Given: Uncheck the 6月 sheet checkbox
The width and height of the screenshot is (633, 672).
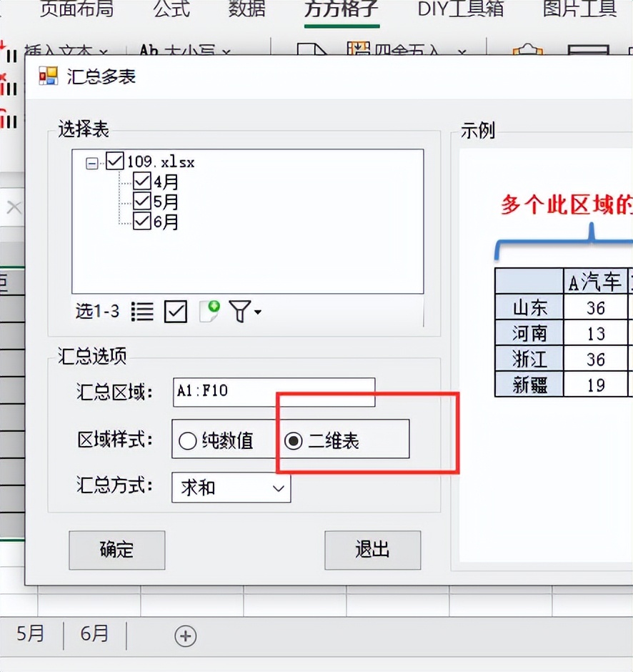Looking at the screenshot, I should click(x=142, y=222).
